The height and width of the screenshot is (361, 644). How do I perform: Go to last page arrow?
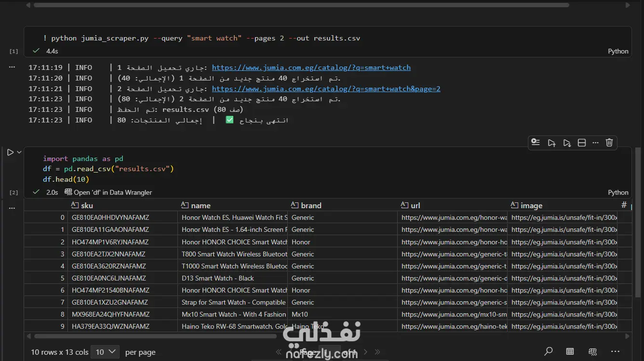(377, 352)
